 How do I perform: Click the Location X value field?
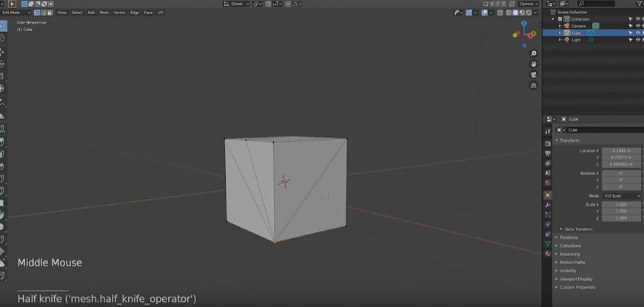pos(620,151)
